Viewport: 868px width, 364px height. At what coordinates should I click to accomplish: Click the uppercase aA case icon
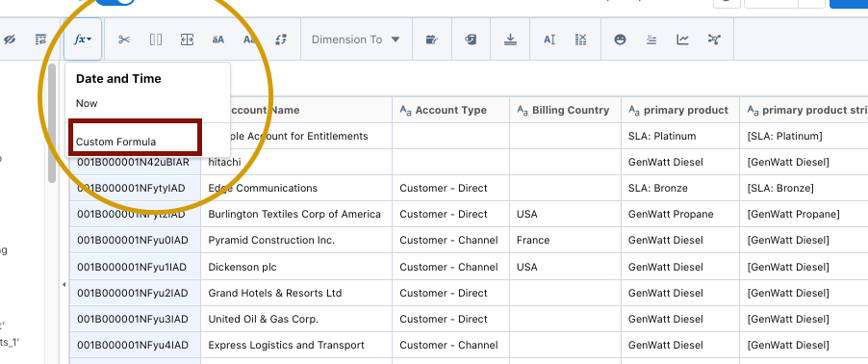tap(218, 39)
